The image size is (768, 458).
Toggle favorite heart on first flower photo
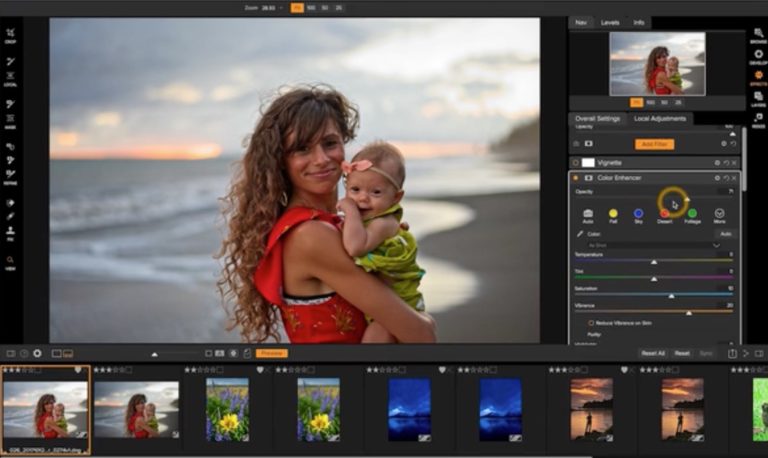coord(260,370)
